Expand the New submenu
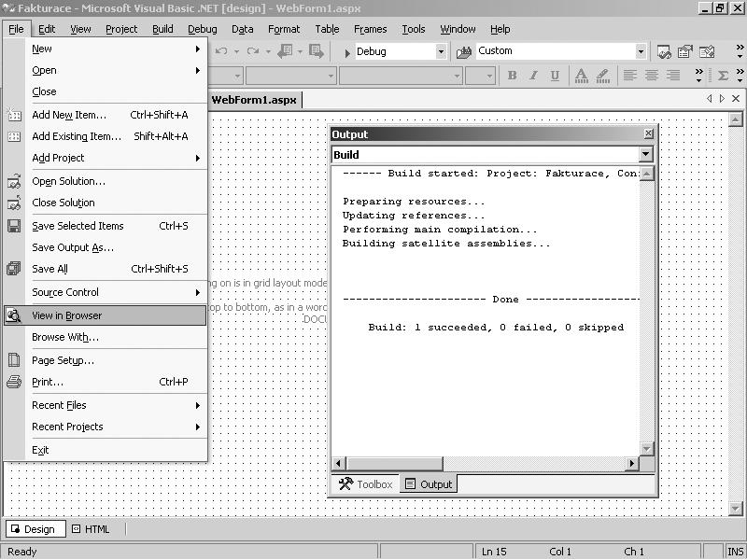 click(106, 49)
